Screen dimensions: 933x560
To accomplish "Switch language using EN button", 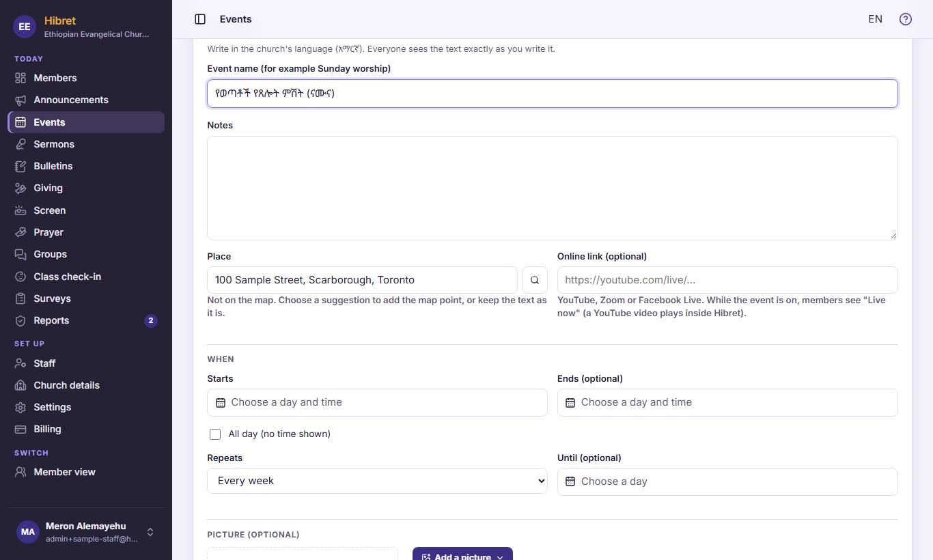I will tap(875, 19).
